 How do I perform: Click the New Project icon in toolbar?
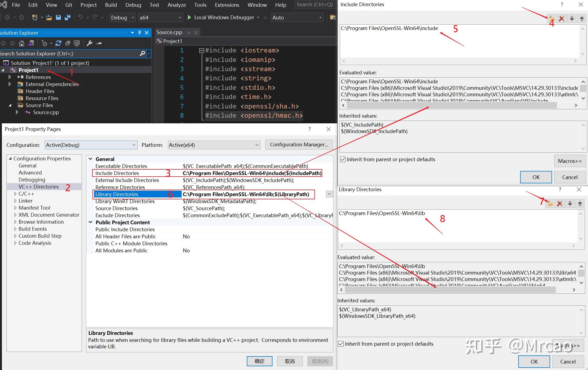coord(35,17)
